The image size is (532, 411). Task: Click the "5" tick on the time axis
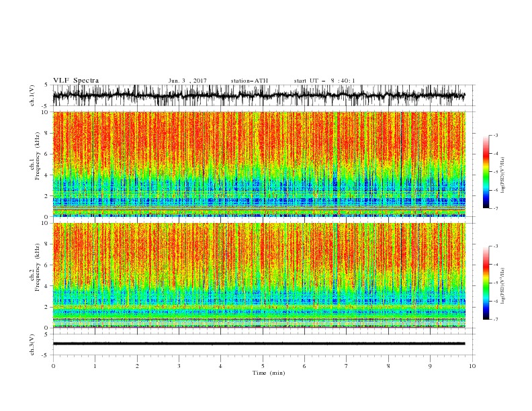(x=263, y=366)
